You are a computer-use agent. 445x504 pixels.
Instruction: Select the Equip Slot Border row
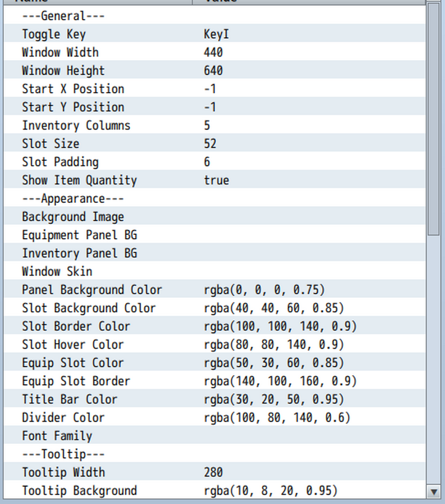(215, 381)
